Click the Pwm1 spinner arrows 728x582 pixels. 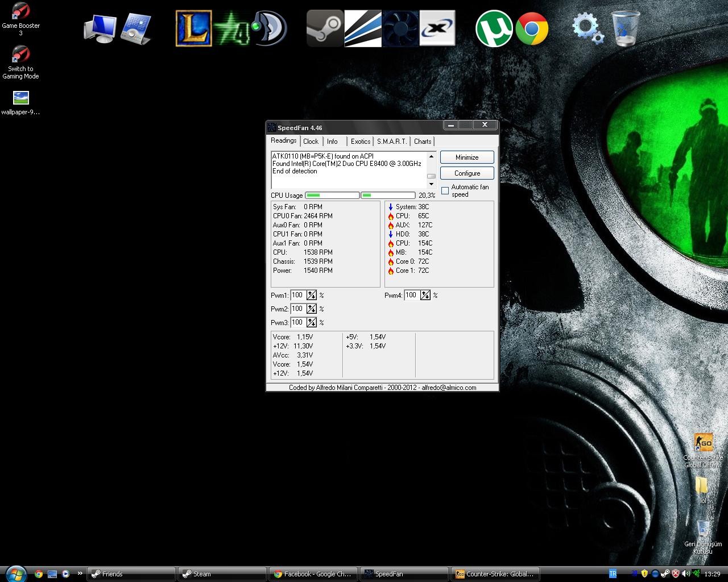[312, 295]
